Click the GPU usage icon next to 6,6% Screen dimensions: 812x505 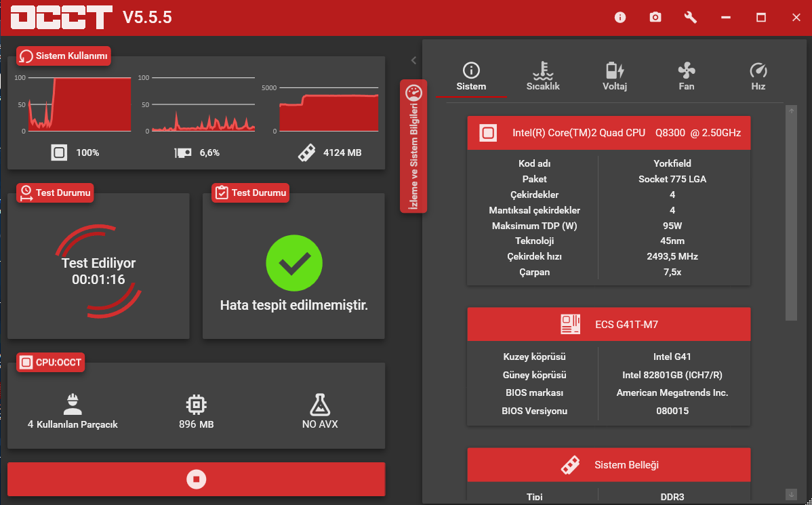(x=183, y=153)
